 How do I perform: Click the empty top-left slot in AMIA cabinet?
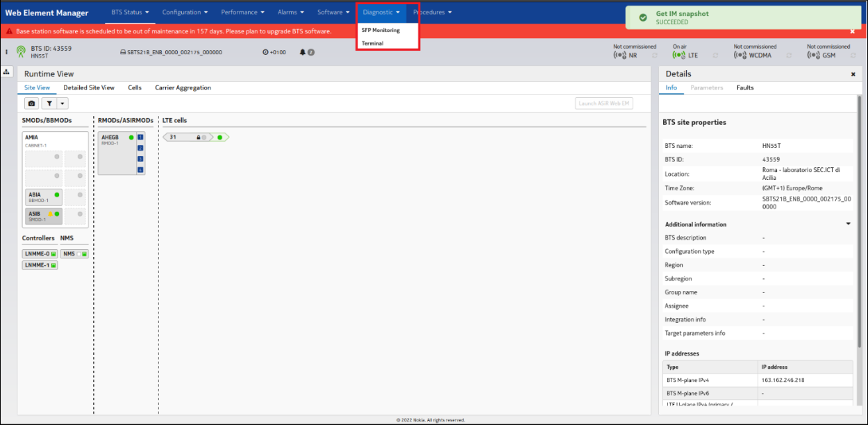44,159
